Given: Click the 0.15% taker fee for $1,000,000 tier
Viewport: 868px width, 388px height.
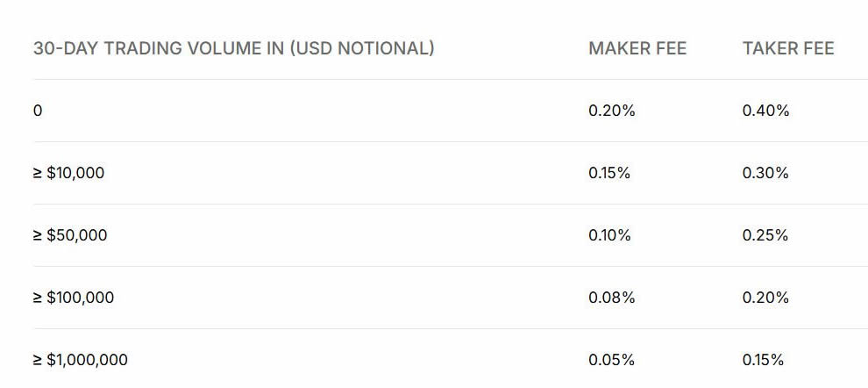Looking at the screenshot, I should click(763, 360).
